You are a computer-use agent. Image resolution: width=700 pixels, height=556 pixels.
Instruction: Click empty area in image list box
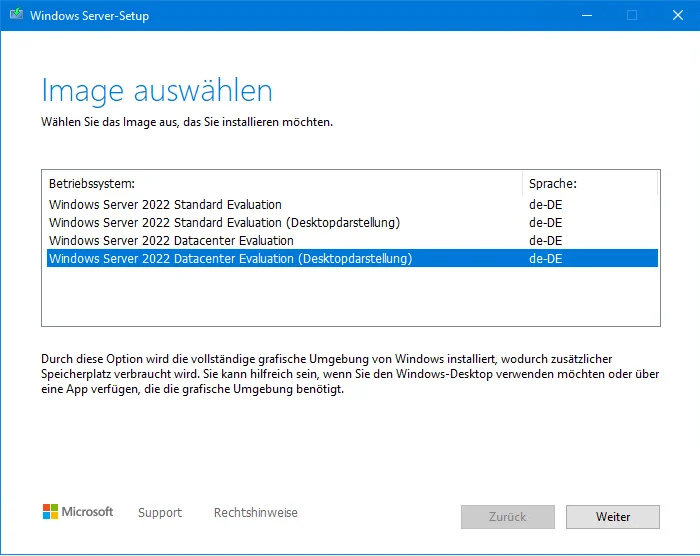(351, 296)
